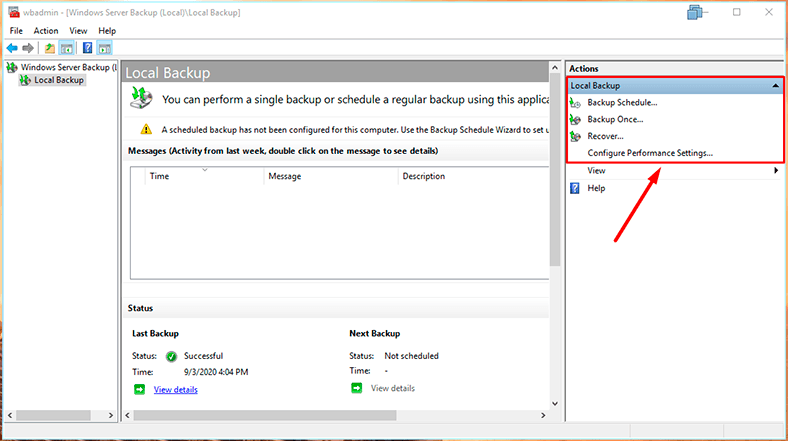Image resolution: width=788 pixels, height=441 pixels.
Task: Open the Recover wizard
Action: tap(605, 136)
